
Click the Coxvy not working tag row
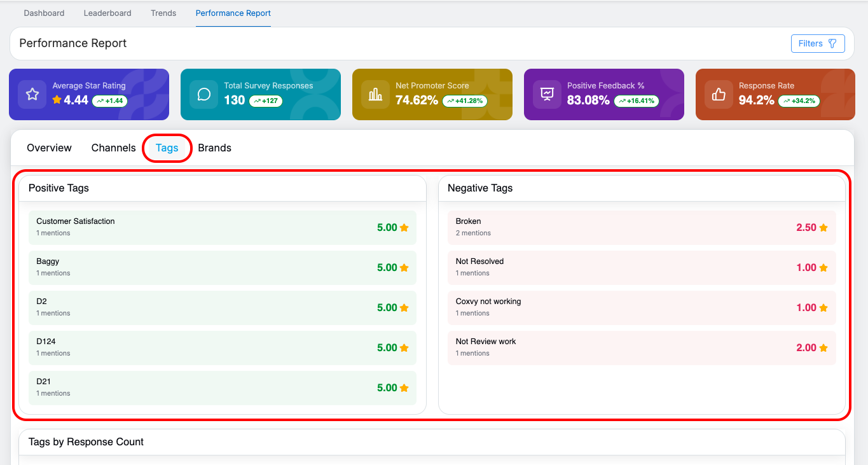pyautogui.click(x=641, y=307)
